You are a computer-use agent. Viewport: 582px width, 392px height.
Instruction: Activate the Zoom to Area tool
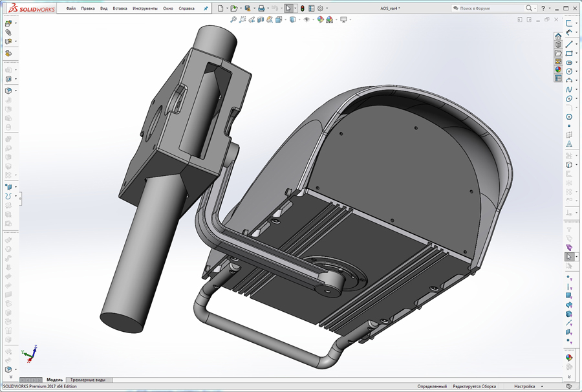[x=242, y=19]
